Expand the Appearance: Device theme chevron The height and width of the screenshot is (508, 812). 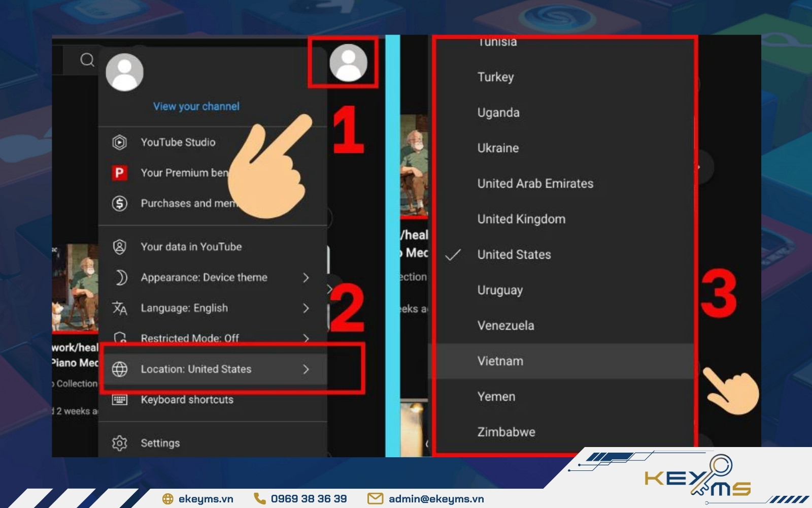tap(306, 277)
